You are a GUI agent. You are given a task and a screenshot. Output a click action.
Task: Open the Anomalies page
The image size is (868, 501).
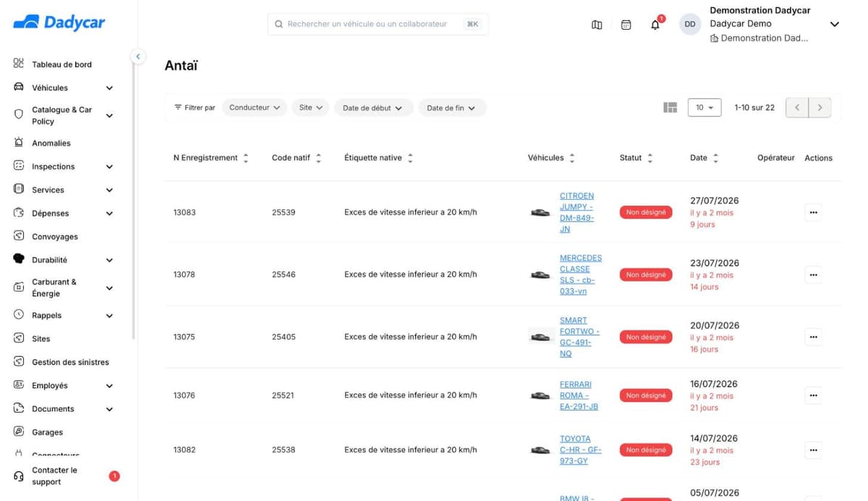point(51,143)
